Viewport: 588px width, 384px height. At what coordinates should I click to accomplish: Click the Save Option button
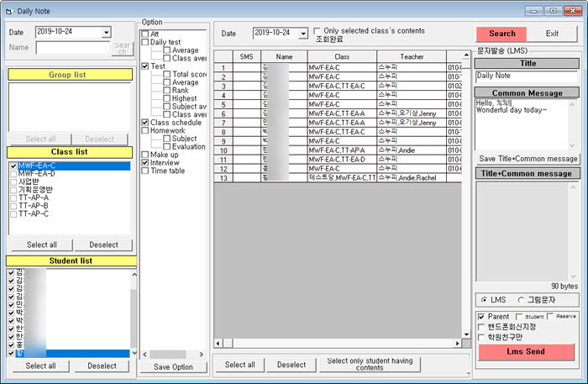[x=173, y=367]
